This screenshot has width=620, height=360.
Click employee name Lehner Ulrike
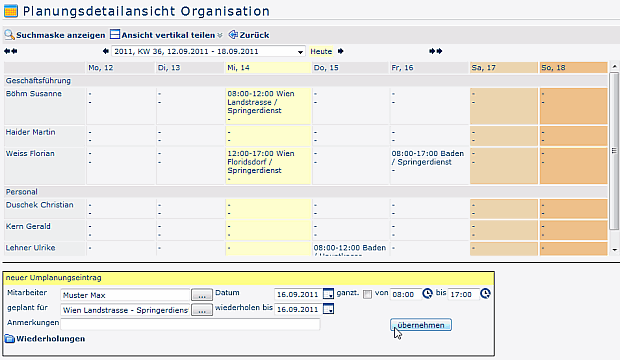(x=30, y=248)
